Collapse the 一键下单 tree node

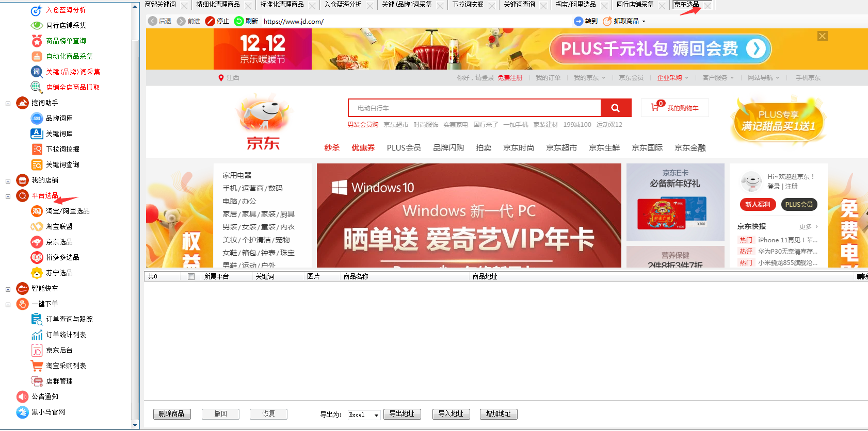[8, 305]
